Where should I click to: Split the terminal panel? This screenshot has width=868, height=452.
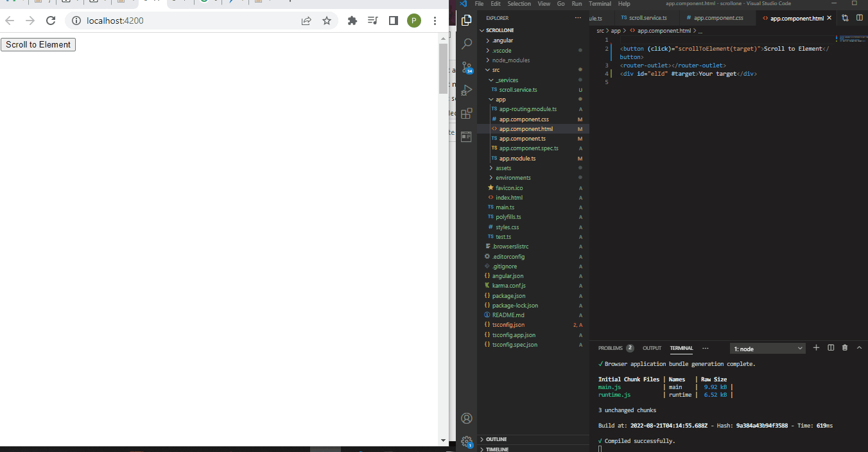tap(831, 347)
